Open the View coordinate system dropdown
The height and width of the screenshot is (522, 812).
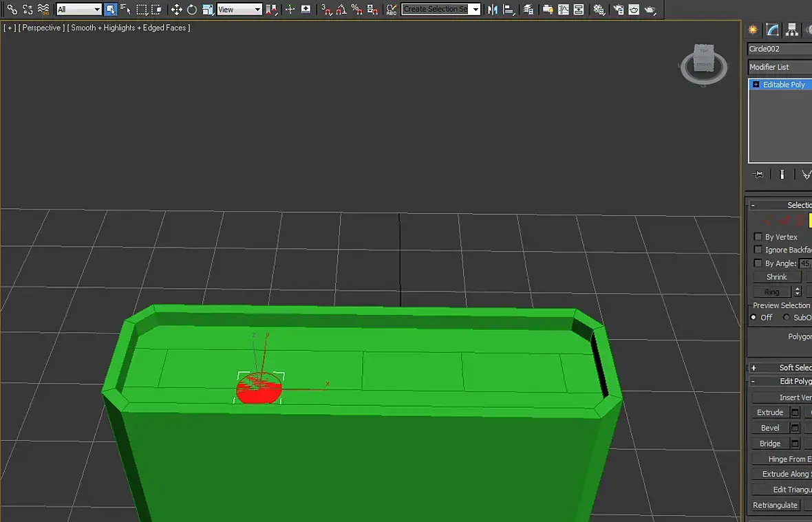pyautogui.click(x=239, y=10)
